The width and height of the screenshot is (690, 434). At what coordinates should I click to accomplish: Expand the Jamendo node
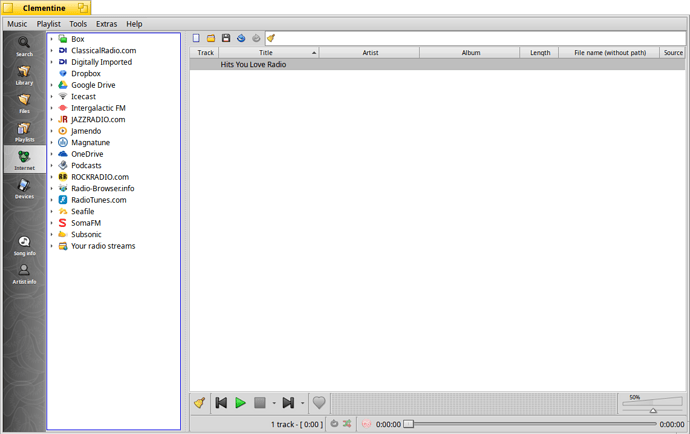click(x=51, y=131)
